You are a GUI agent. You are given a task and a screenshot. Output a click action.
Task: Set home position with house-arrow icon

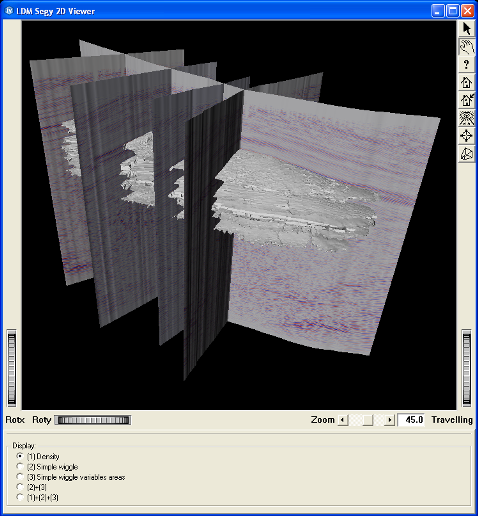point(466,100)
